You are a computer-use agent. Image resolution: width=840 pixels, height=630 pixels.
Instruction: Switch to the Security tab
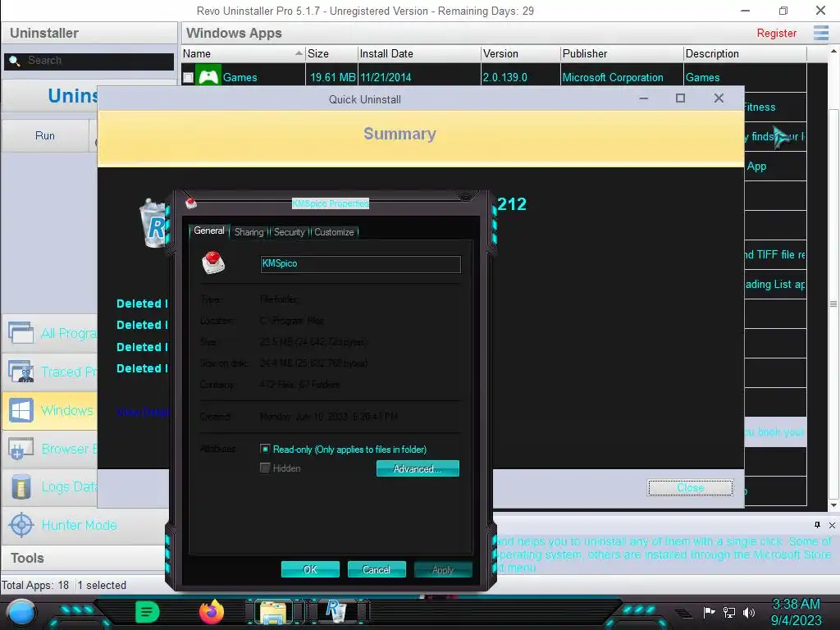pos(290,232)
